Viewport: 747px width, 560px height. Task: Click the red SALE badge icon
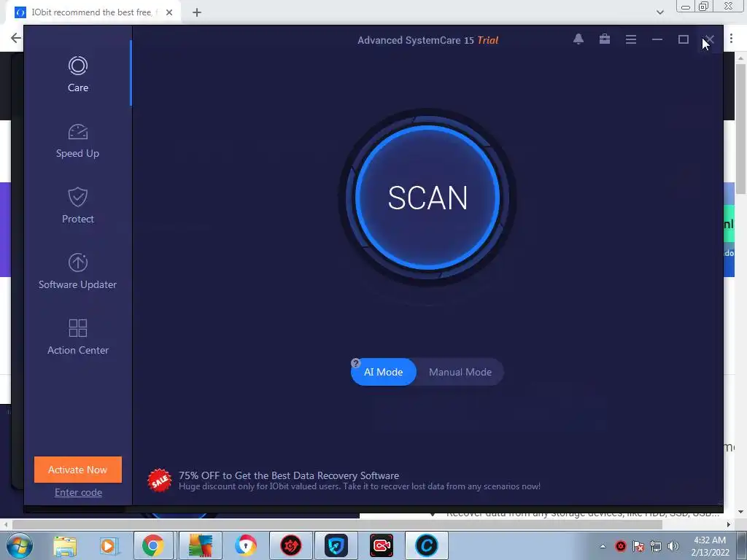point(160,481)
